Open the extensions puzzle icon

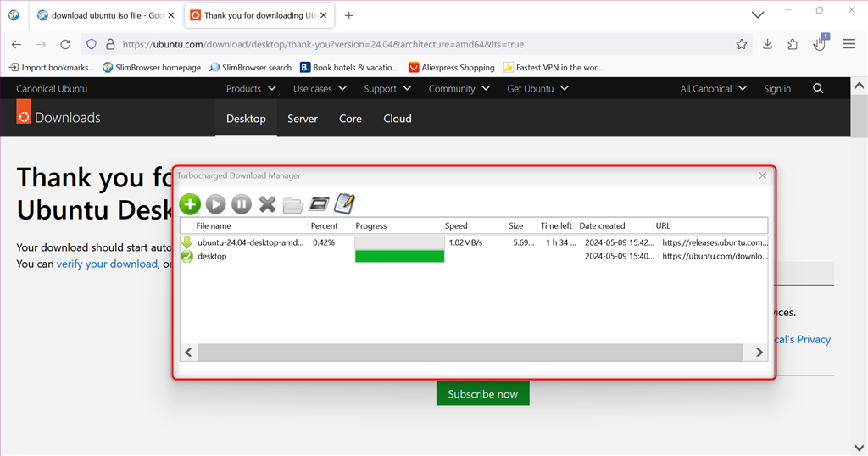pyautogui.click(x=793, y=44)
